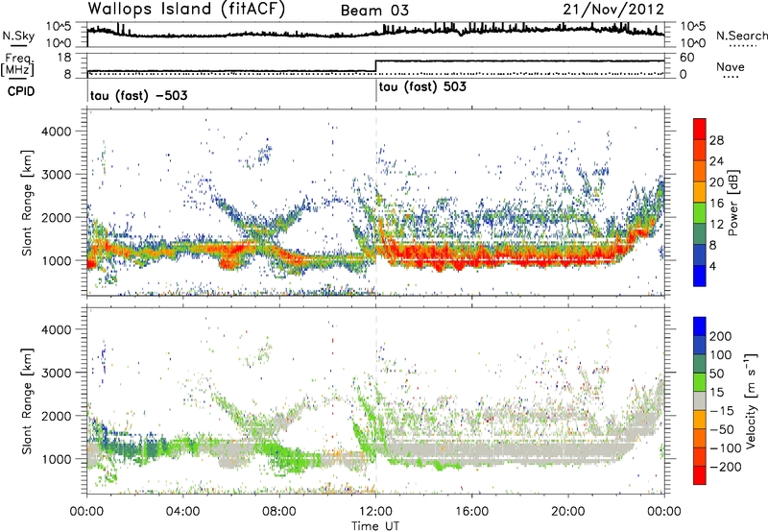The width and height of the screenshot is (768, 532).
Task: Click the "20" label on Power color bar
Action: tap(716, 182)
